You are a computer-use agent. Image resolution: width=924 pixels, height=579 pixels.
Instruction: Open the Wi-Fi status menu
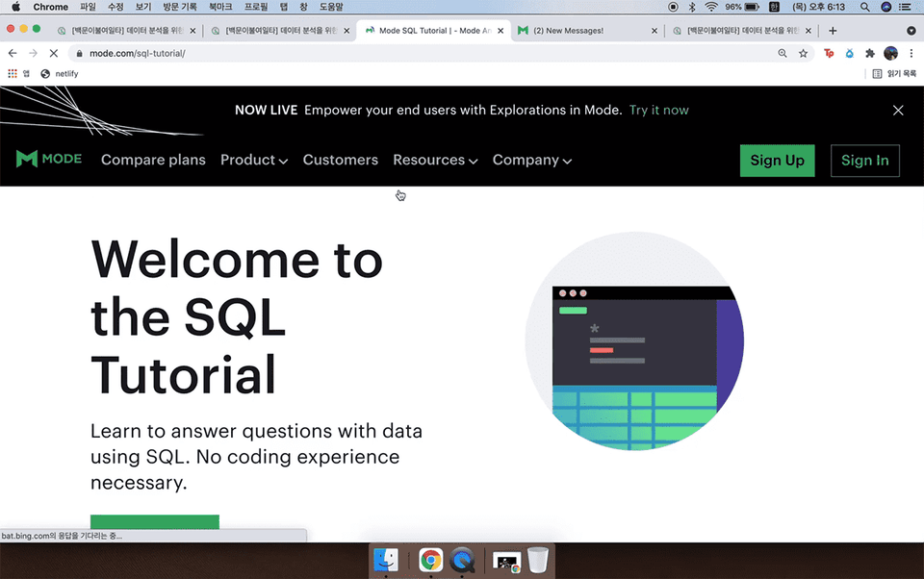(711, 7)
